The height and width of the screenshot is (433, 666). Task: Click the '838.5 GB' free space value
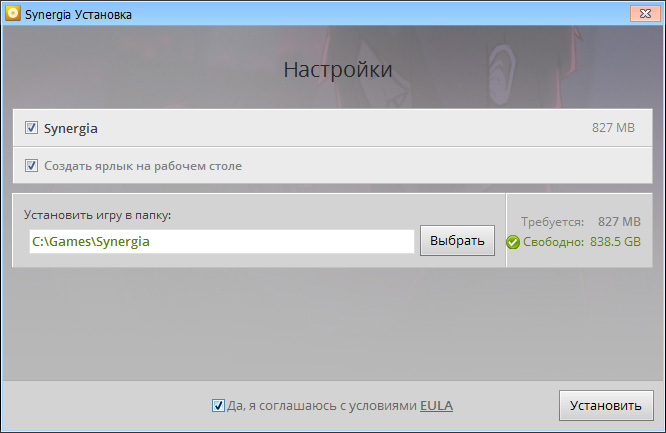tap(615, 242)
